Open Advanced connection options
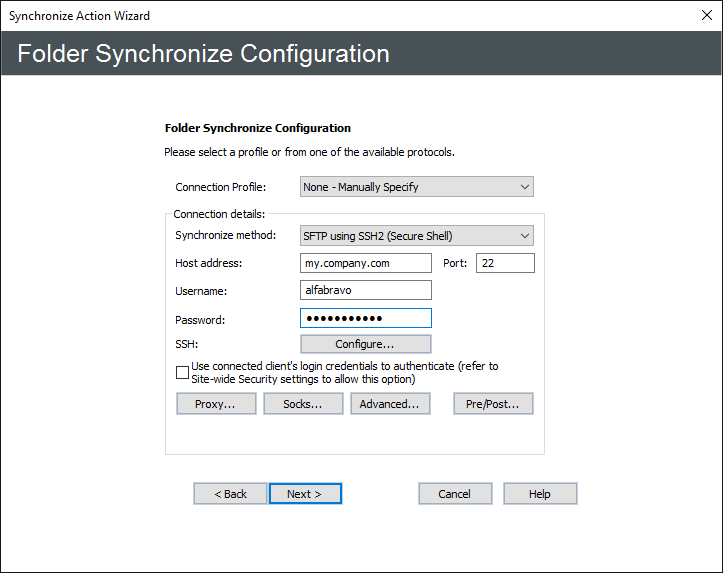The height and width of the screenshot is (573, 723). (x=390, y=404)
